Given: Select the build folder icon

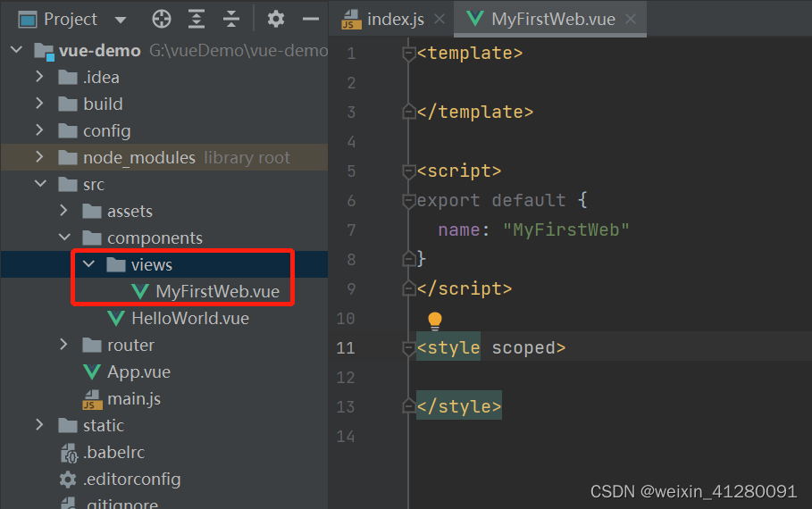Looking at the screenshot, I should point(68,104).
